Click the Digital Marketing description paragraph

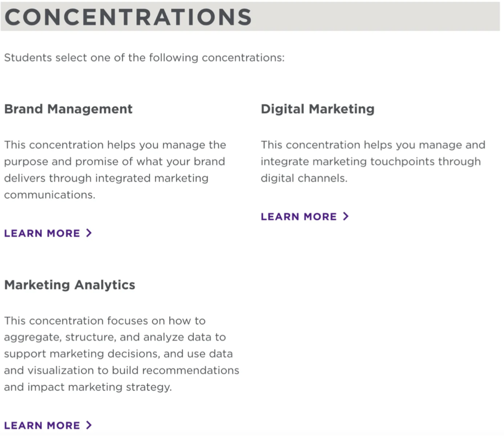373,161
